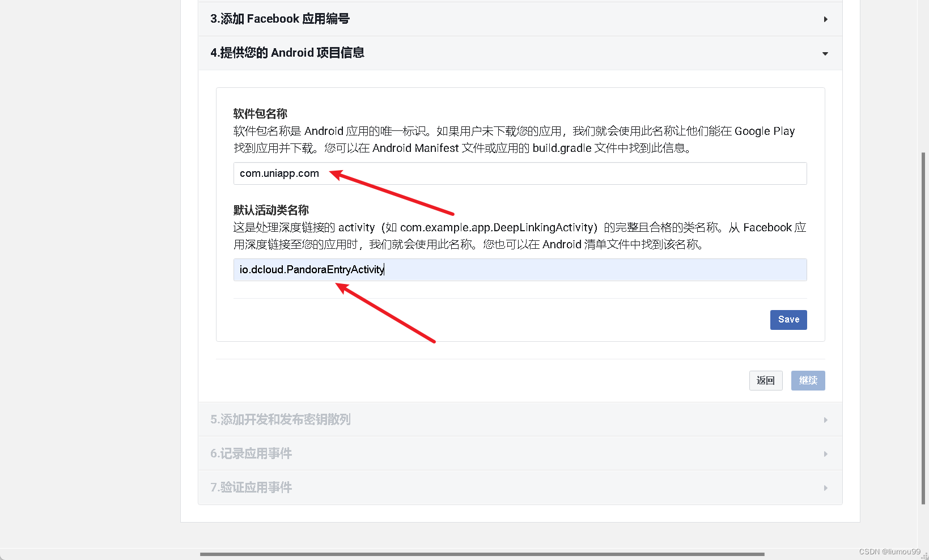Click the chevron icon on step 6 row

pos(825,453)
